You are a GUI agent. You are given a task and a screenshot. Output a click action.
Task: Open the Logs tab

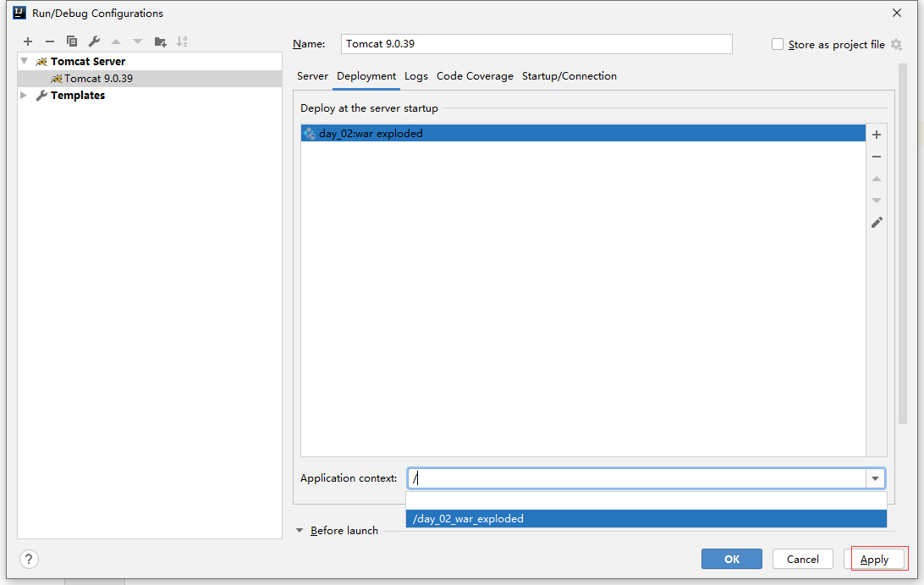tap(416, 76)
